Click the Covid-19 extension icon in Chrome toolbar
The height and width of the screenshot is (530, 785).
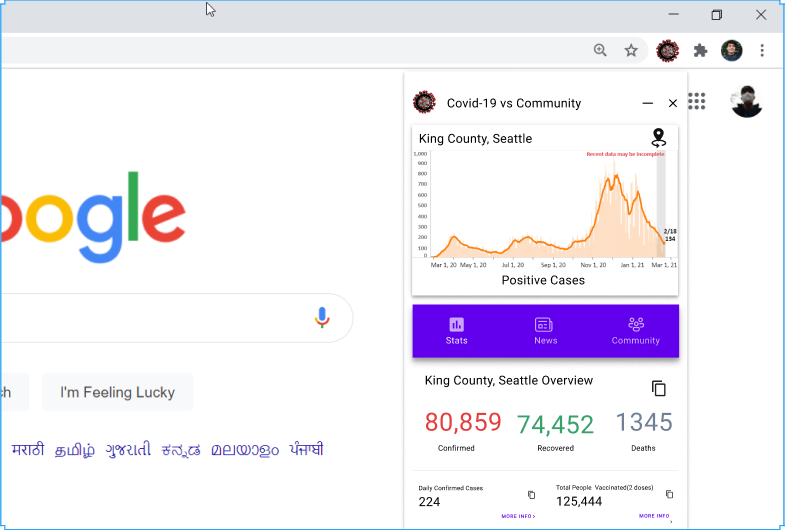click(667, 51)
